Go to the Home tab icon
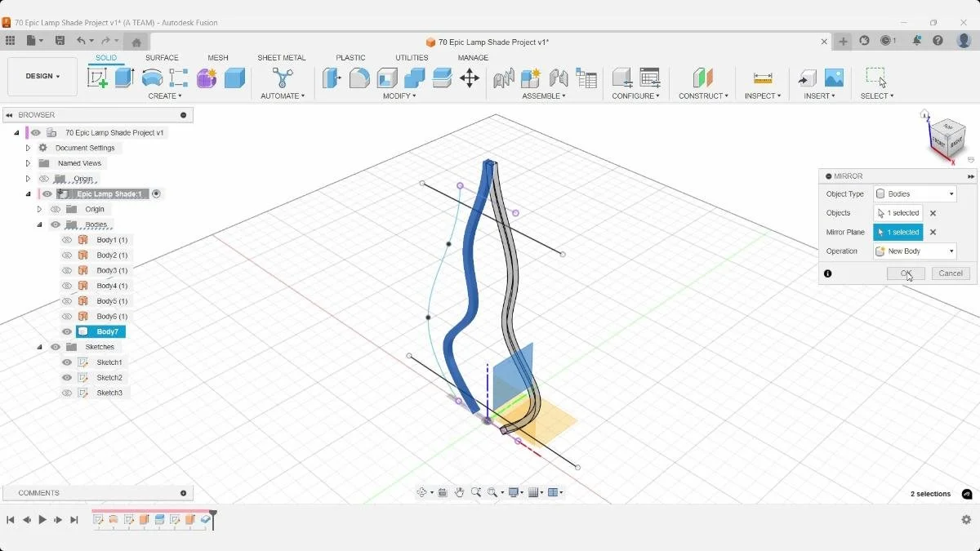The image size is (980, 551). click(x=136, y=42)
